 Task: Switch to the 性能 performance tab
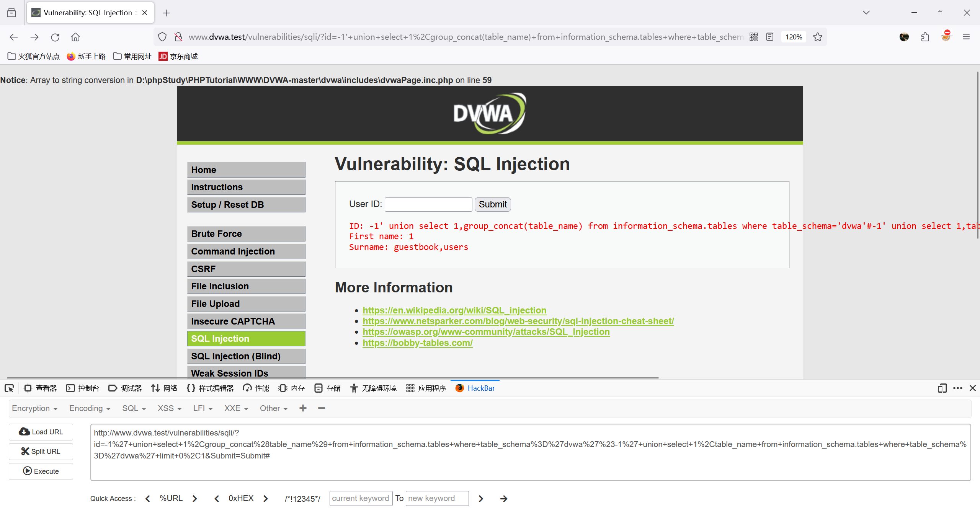click(x=256, y=388)
